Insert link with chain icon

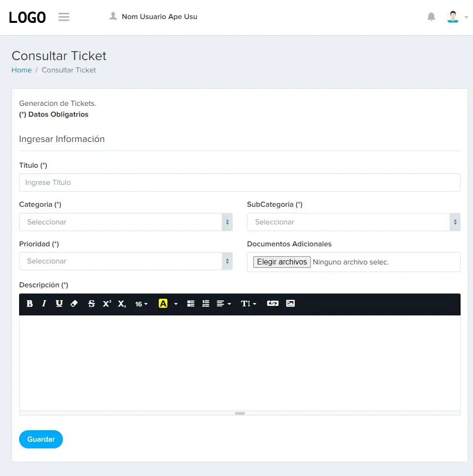pos(272,304)
